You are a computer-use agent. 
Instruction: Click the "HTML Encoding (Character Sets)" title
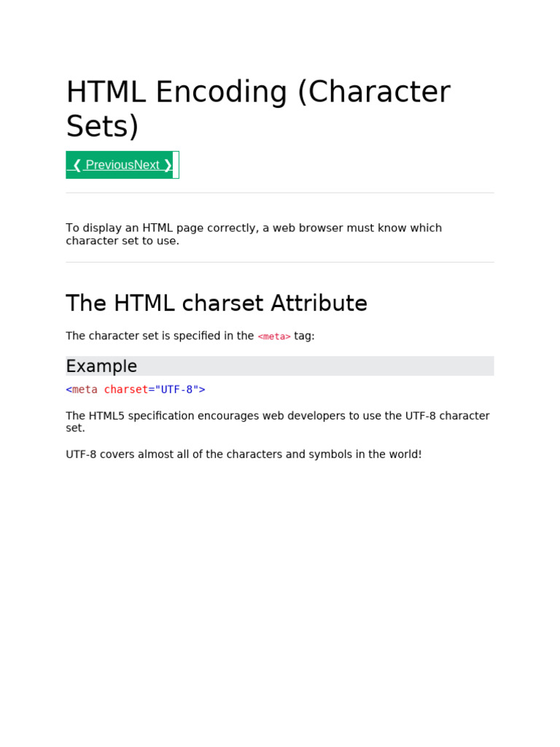click(258, 109)
